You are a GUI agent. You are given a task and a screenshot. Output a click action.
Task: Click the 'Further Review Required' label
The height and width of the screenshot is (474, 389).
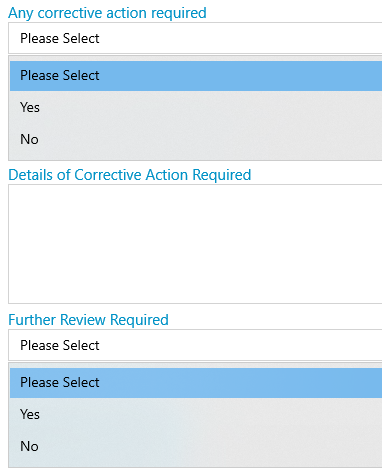(x=88, y=320)
